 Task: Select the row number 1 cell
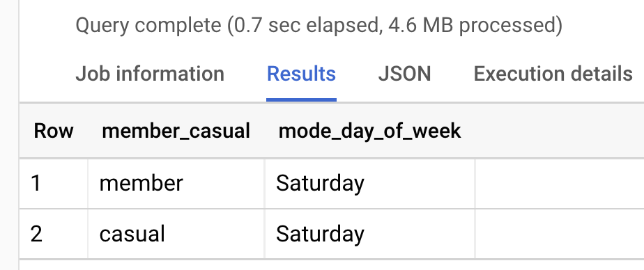[x=54, y=183]
